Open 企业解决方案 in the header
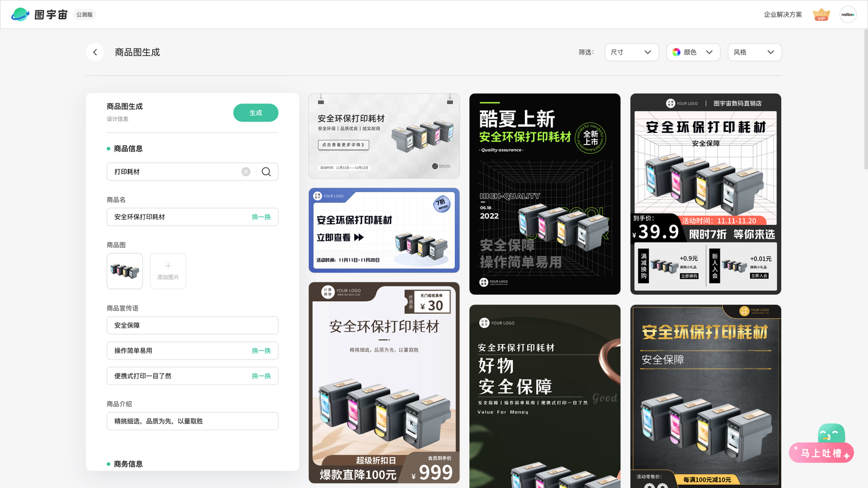 (x=783, y=14)
